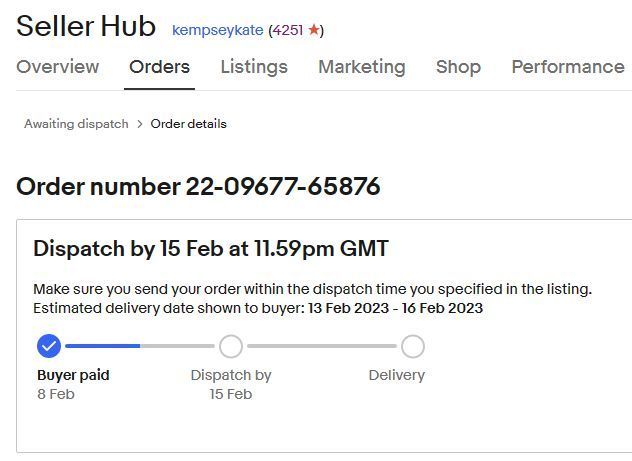This screenshot has height=461, width=632.
Task: Go to the Shop tab
Action: click(458, 67)
